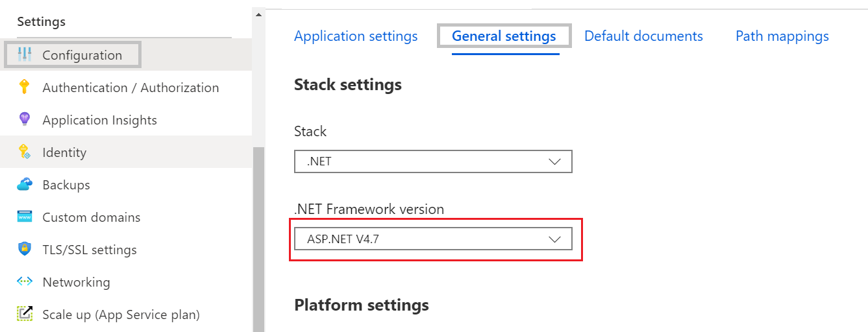Click the Authentication key icon
This screenshot has width=868, height=332.
(25, 87)
